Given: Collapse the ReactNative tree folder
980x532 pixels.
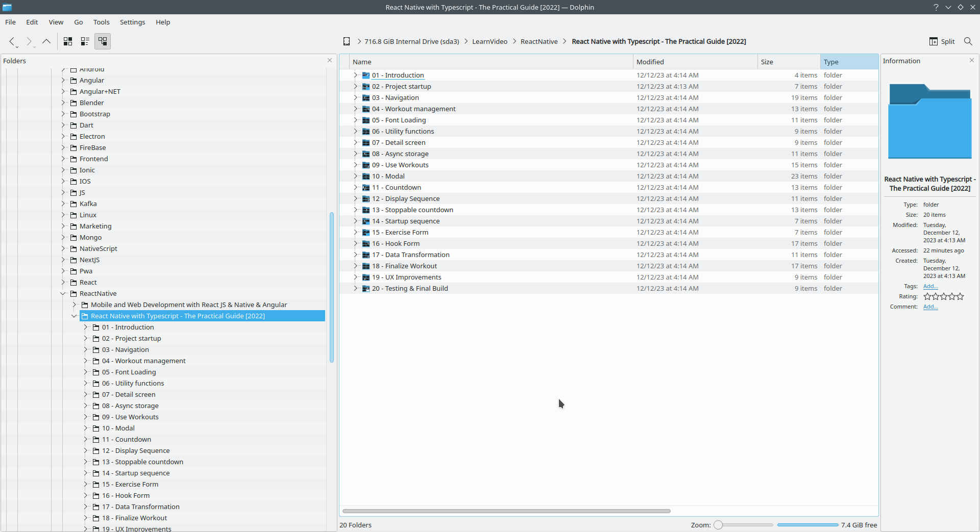Looking at the screenshot, I should point(63,293).
